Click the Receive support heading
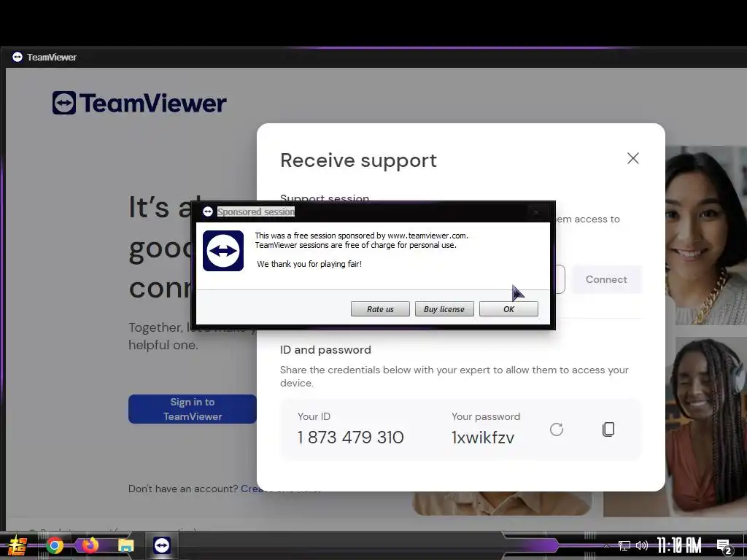The height and width of the screenshot is (560, 747). 358,160
